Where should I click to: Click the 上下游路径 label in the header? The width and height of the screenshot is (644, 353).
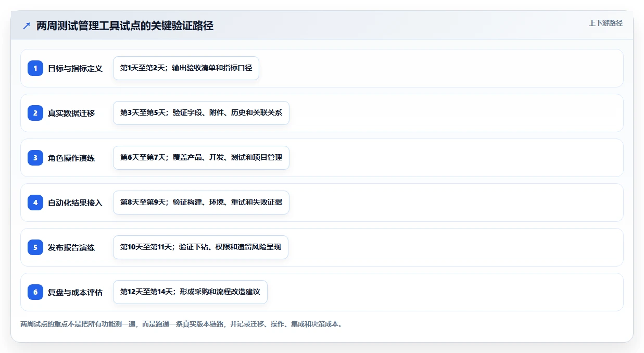click(x=605, y=23)
